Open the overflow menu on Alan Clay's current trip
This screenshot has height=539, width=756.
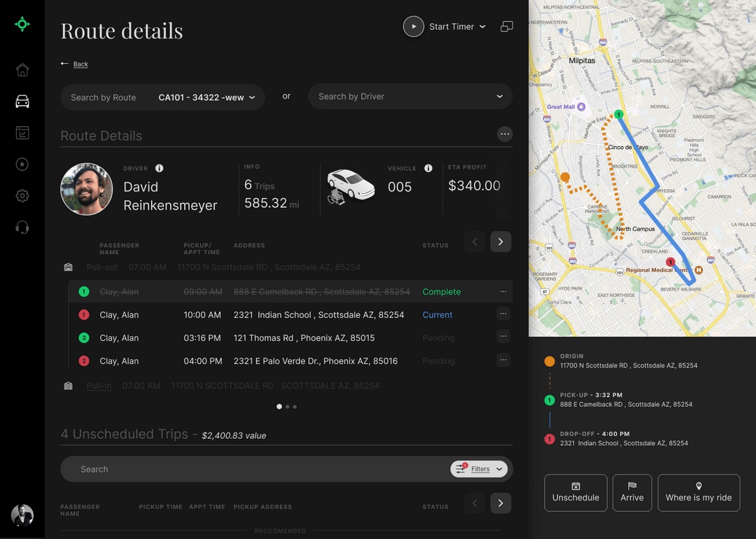(x=503, y=314)
